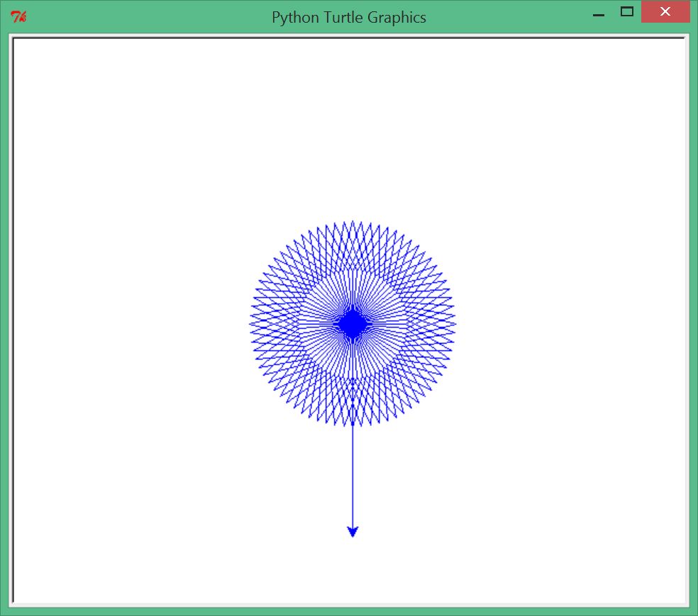Maximize the Turtle Graphics window
698x616 pixels.
626,12
